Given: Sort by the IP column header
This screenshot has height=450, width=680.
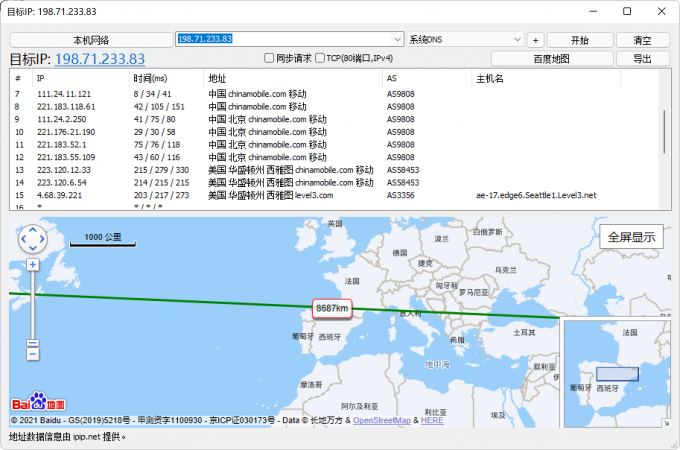Looking at the screenshot, I should 81,78.
